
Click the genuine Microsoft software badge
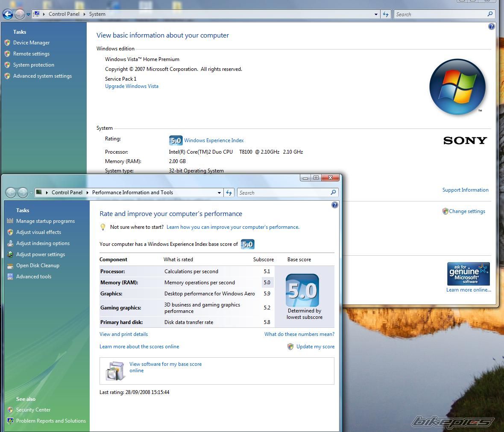(x=468, y=274)
